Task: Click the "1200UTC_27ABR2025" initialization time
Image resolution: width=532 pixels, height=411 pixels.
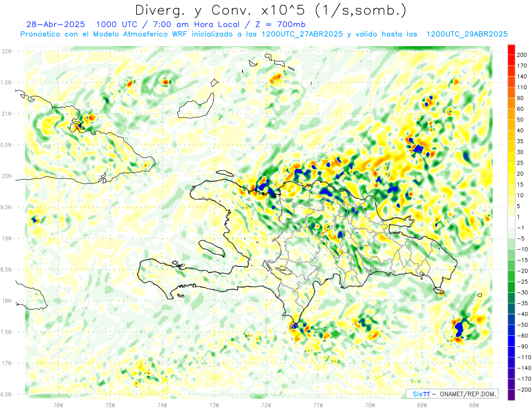Action: pos(303,34)
